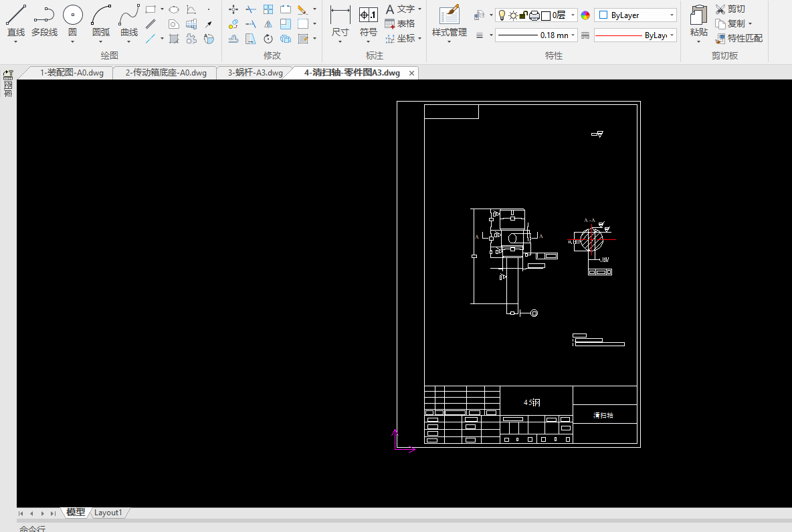Close the 4-清扫轴-零件图A3.dwg tab
This screenshot has height=532, width=792.
[411, 73]
